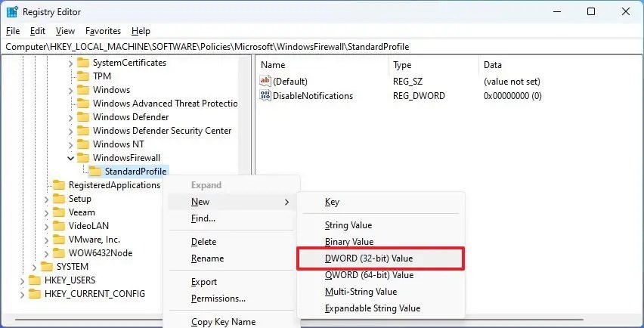Select String Value in the submenu

381,225
